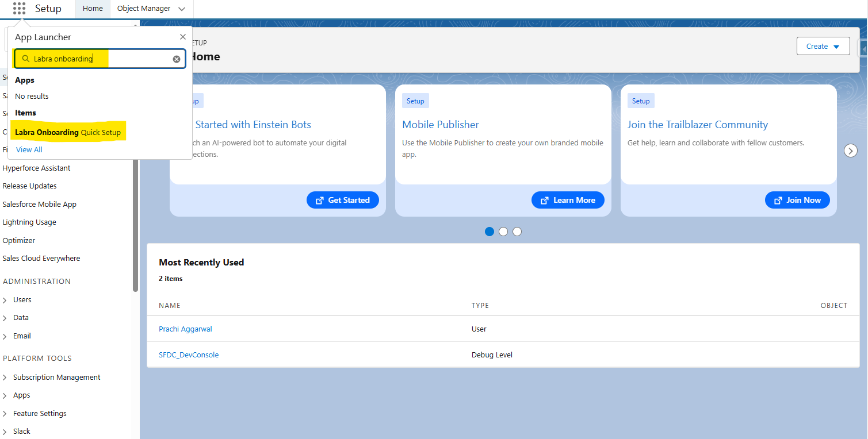
Task: Expand the Email tree node
Action: coord(5,336)
